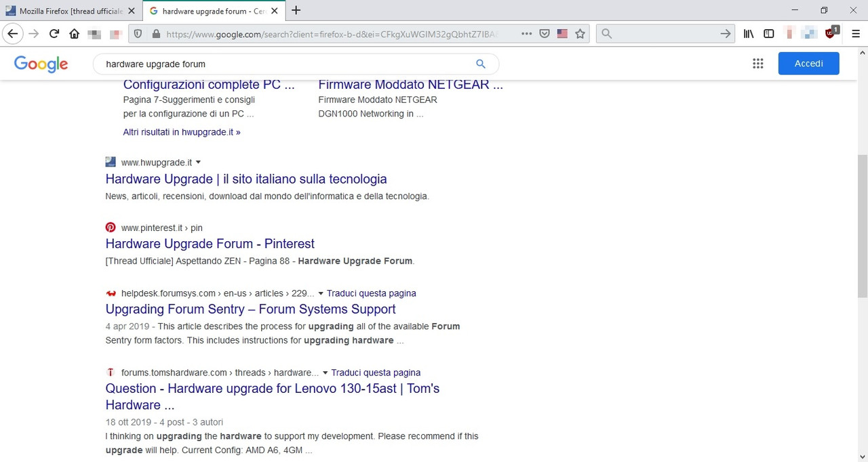
Task: Open a new tab with plus button
Action: pos(296,11)
